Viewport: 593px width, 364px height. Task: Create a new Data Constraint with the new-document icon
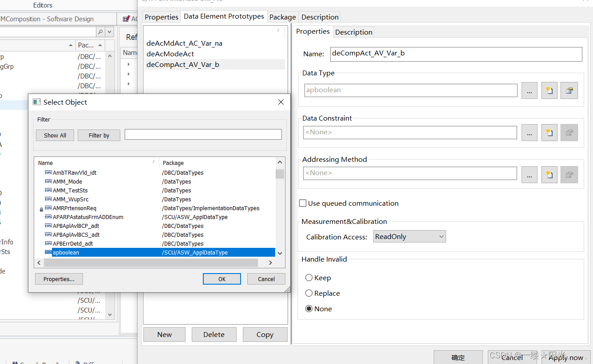pyautogui.click(x=549, y=132)
